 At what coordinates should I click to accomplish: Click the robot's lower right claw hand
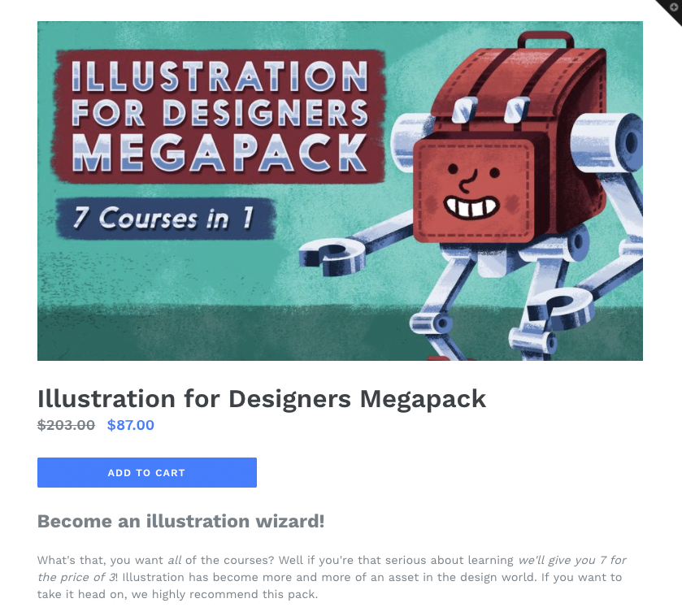[560, 309]
